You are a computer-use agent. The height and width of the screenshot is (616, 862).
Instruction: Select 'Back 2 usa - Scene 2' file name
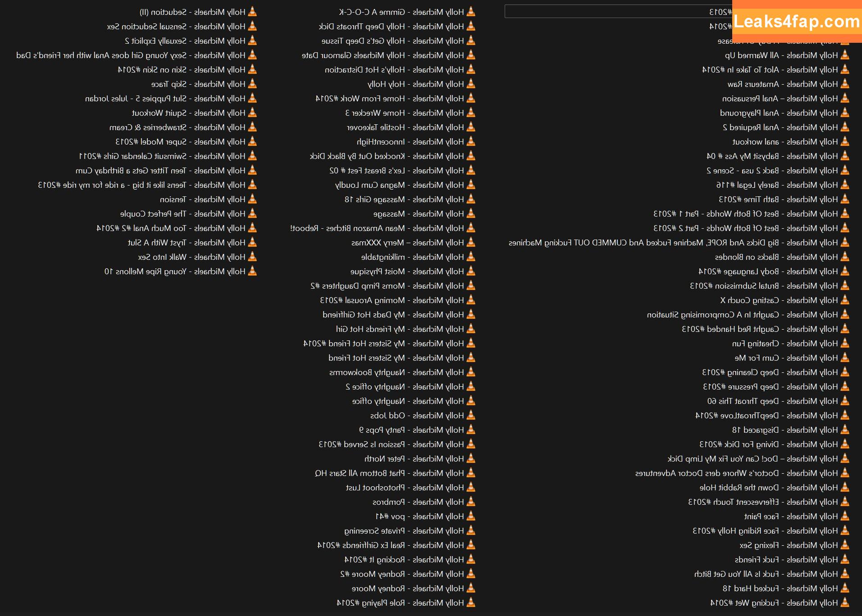tap(742, 171)
